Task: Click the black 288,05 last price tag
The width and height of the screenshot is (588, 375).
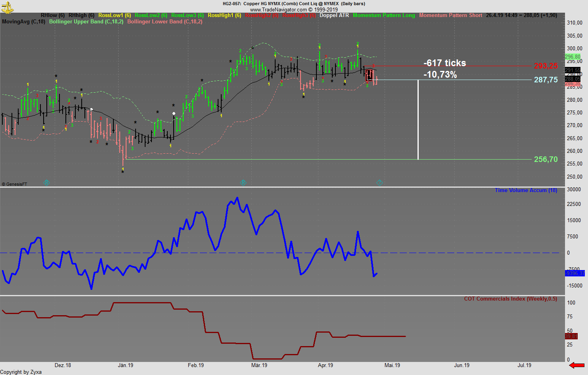Action: click(x=573, y=79)
